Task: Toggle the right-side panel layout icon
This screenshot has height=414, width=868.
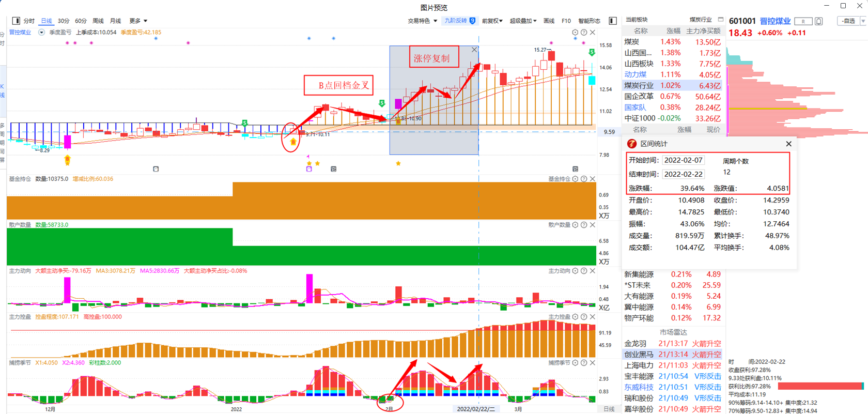Action: pos(613,21)
